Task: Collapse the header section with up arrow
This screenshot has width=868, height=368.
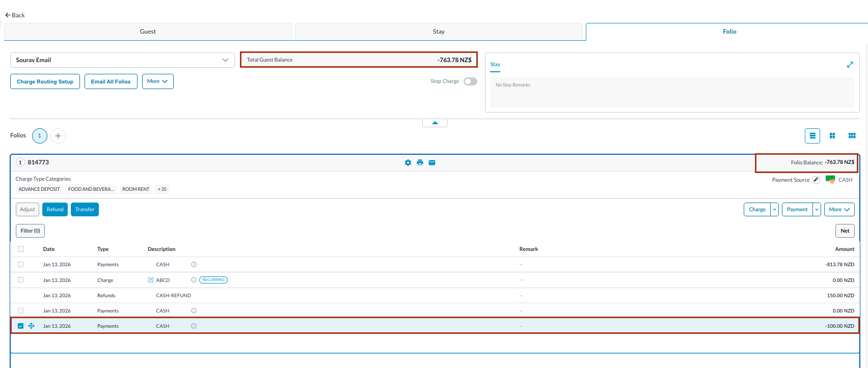Action: coord(435,123)
